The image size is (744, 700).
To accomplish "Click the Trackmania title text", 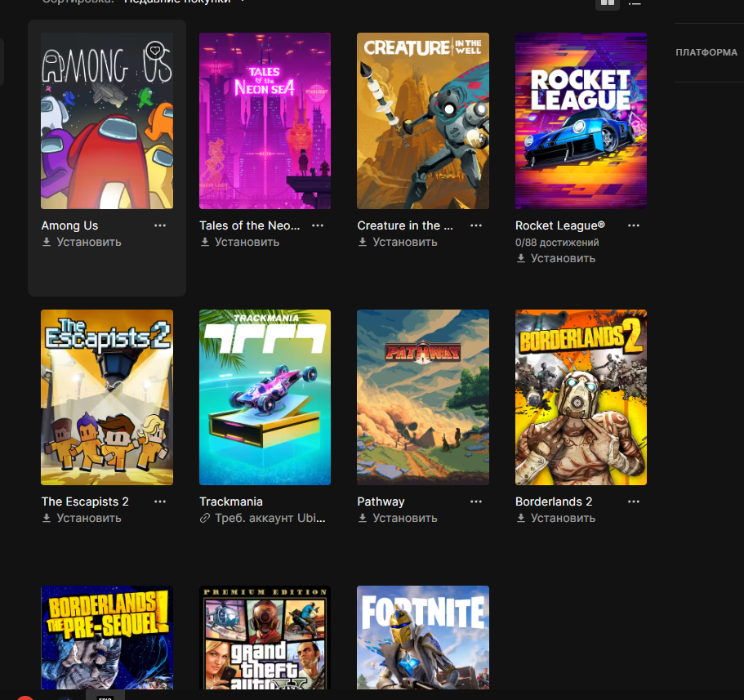I will coord(231,502).
